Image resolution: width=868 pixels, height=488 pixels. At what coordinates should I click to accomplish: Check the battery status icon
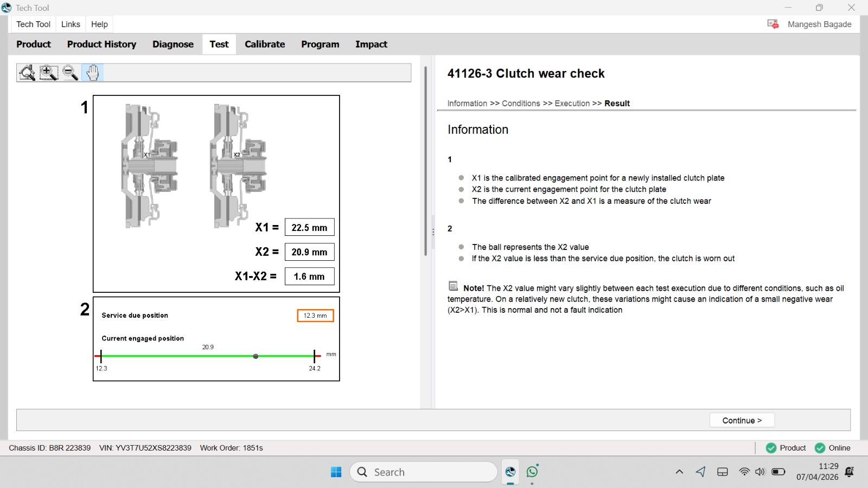coord(778,472)
